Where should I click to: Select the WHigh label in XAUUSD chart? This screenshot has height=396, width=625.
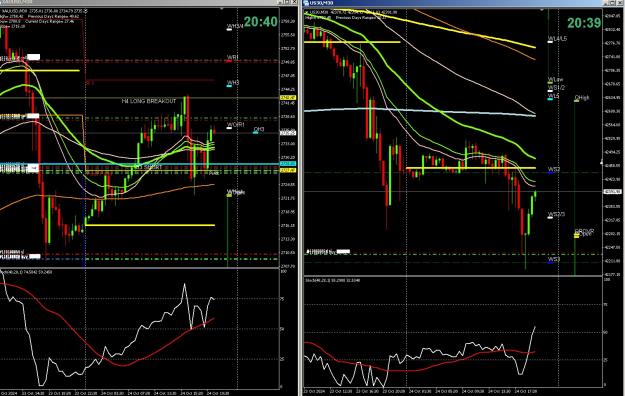point(236,192)
